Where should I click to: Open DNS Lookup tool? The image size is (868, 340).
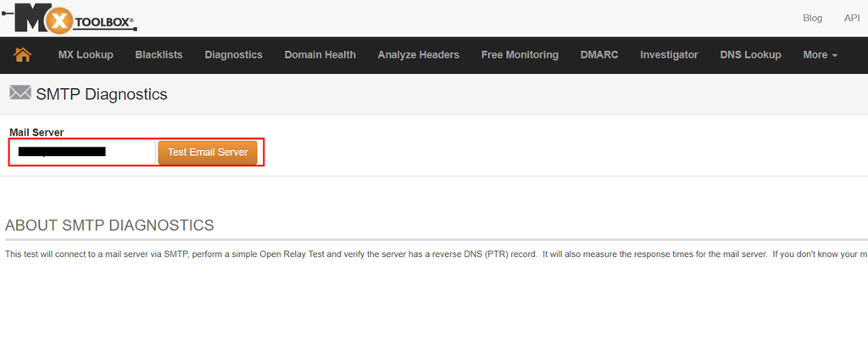tap(751, 55)
